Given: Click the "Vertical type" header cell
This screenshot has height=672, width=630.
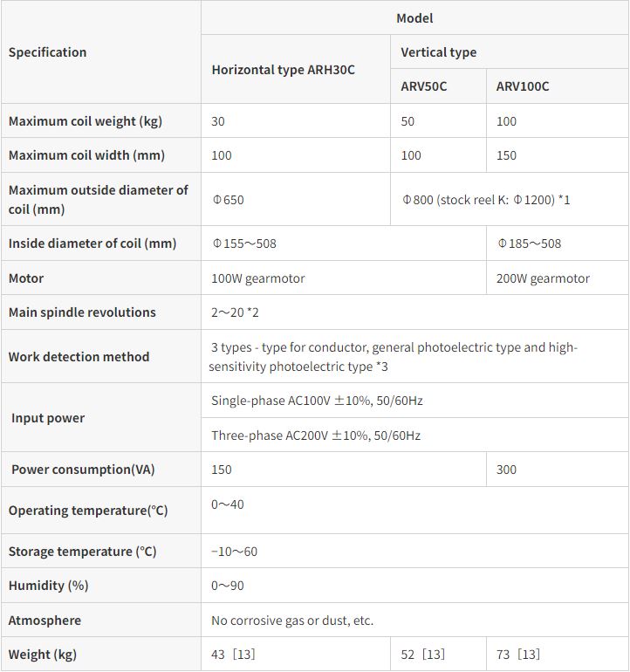Looking at the screenshot, I should click(x=439, y=52).
